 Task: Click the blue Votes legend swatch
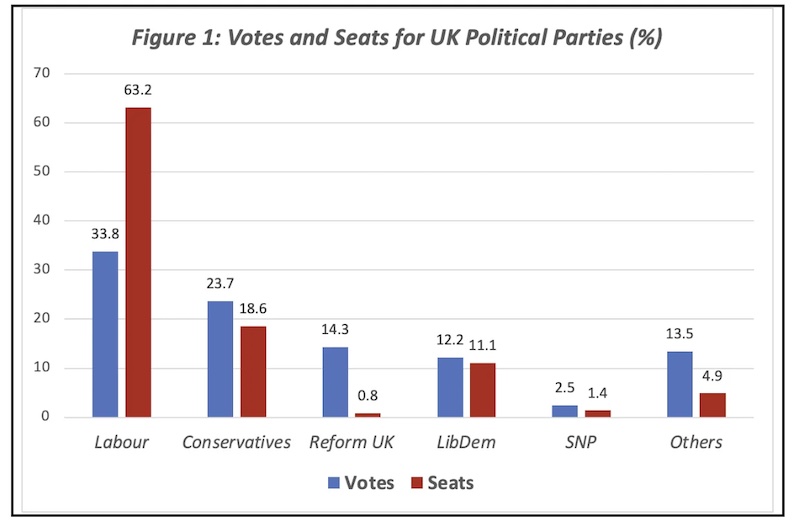point(334,483)
